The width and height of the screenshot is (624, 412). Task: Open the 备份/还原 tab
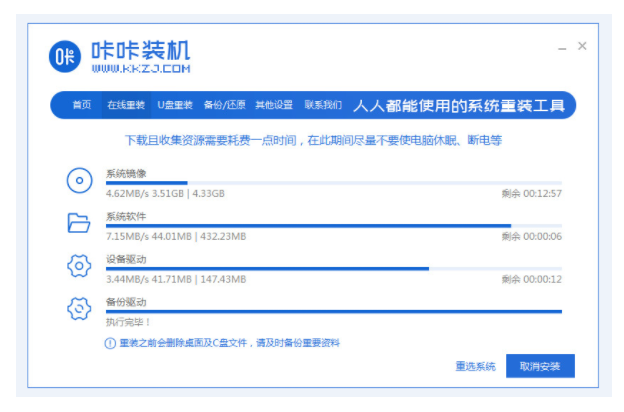(x=223, y=105)
